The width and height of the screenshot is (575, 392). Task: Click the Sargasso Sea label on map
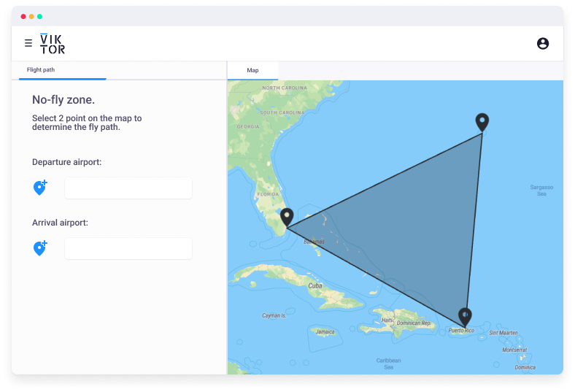(x=541, y=191)
